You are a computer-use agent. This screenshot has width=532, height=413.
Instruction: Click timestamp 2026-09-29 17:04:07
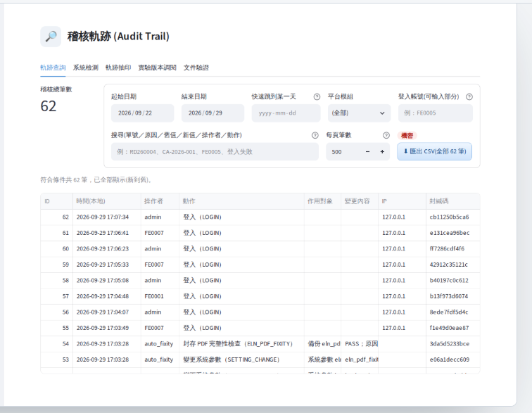(x=103, y=312)
